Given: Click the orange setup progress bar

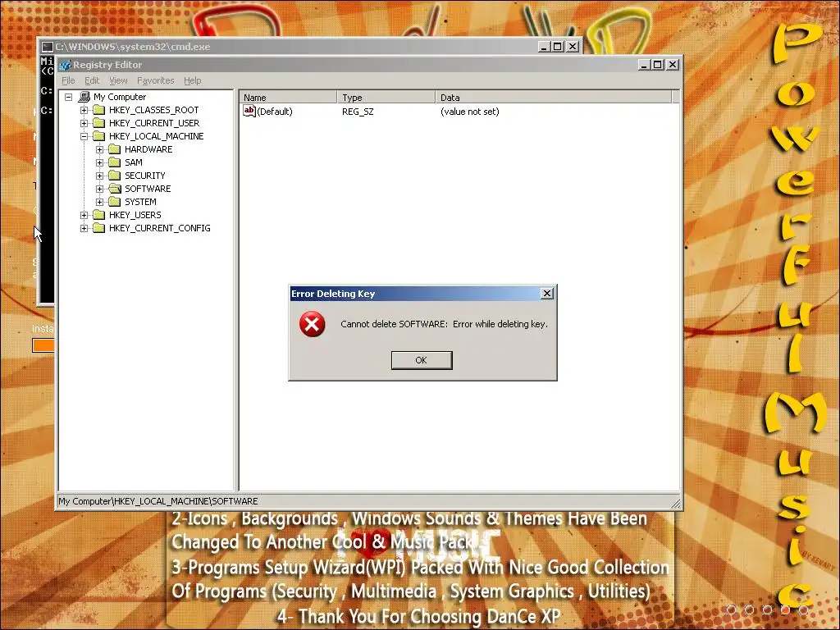Looking at the screenshot, I should pos(43,345).
